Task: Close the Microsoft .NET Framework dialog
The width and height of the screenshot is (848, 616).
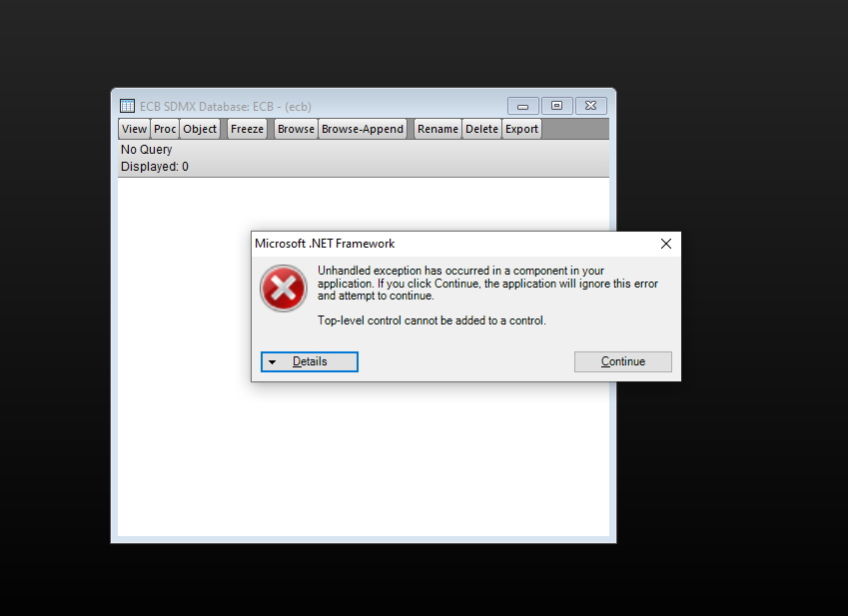Action: coord(666,244)
